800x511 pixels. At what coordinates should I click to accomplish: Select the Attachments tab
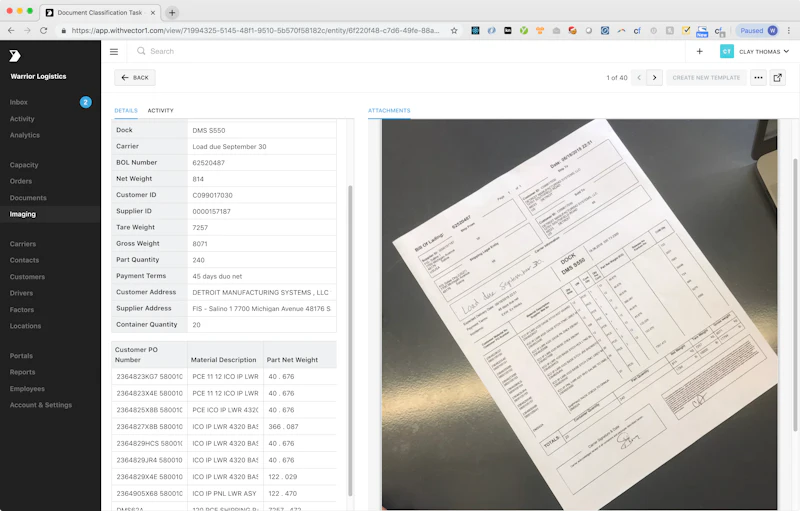point(389,110)
